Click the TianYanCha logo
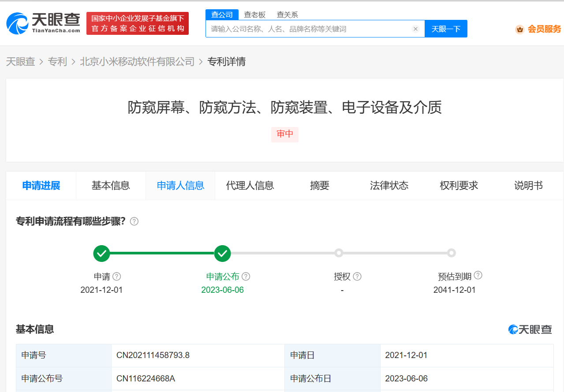 (x=43, y=23)
